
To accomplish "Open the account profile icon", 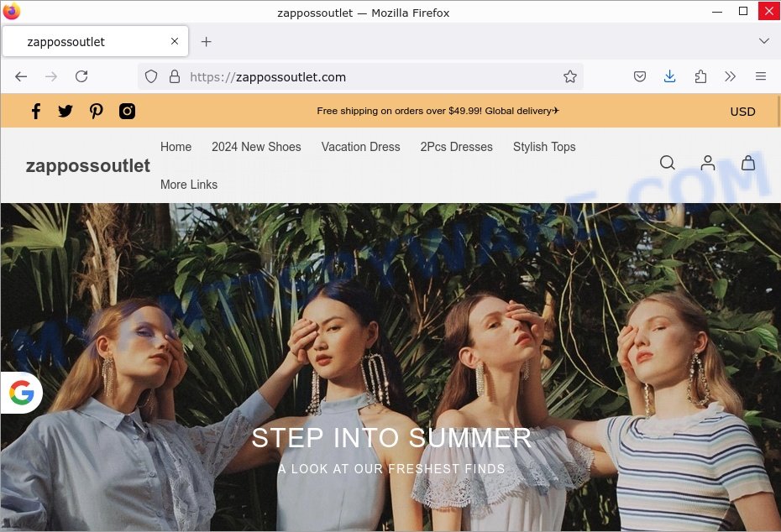I will [708, 163].
